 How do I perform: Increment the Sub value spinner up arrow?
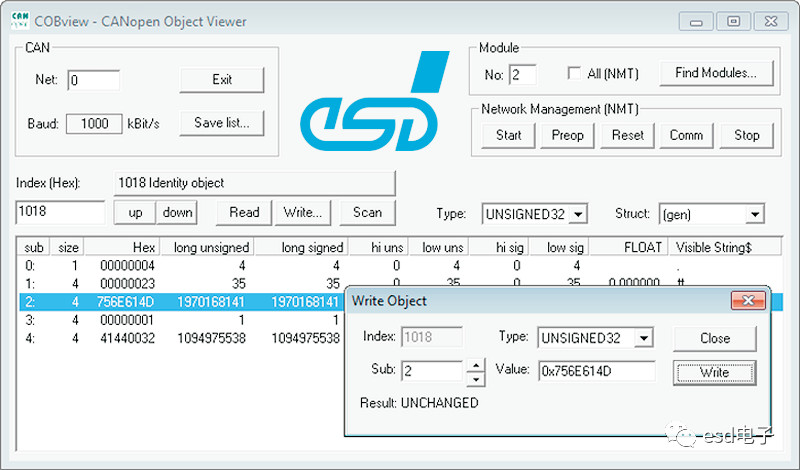476,365
